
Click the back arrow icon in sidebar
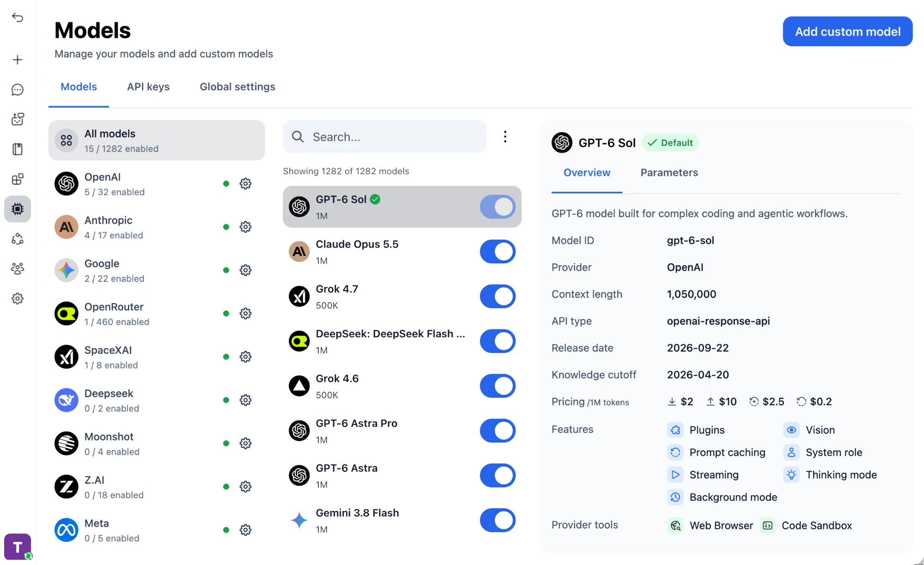click(x=18, y=18)
